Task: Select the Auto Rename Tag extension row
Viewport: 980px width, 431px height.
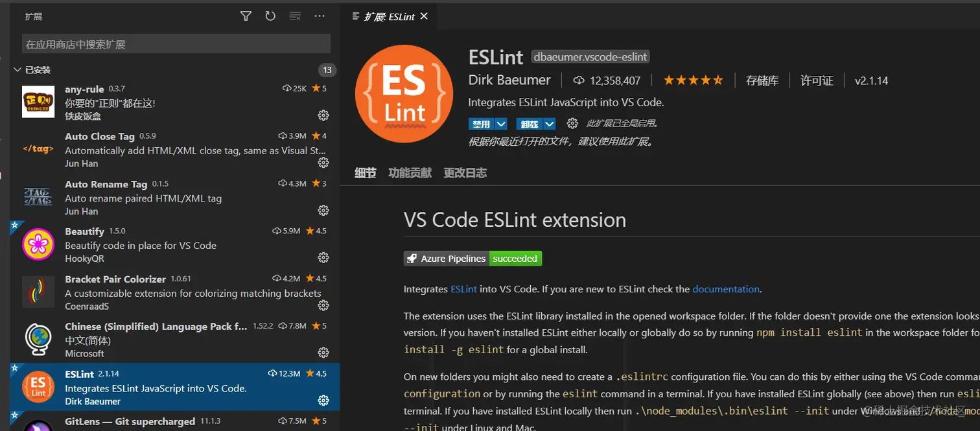Action: point(174,196)
